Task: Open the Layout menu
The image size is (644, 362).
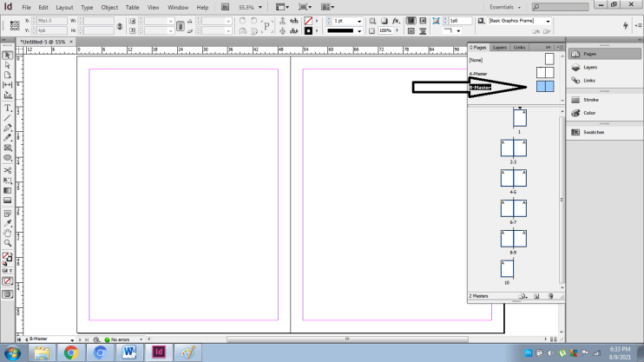Action: coord(64,8)
